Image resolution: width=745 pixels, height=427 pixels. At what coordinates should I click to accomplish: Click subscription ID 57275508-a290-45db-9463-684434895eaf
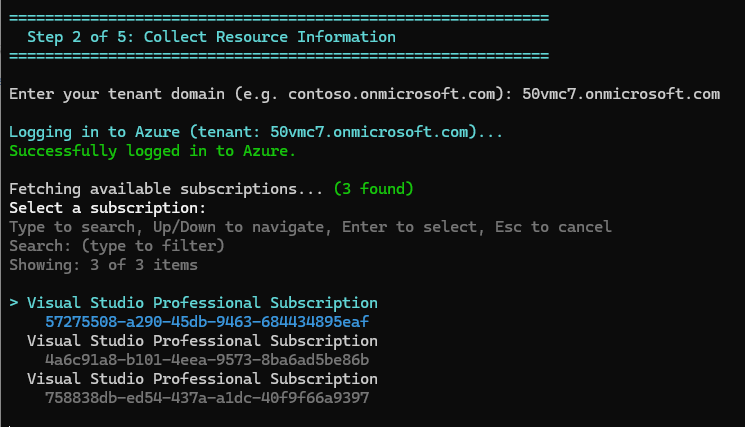[207, 322]
